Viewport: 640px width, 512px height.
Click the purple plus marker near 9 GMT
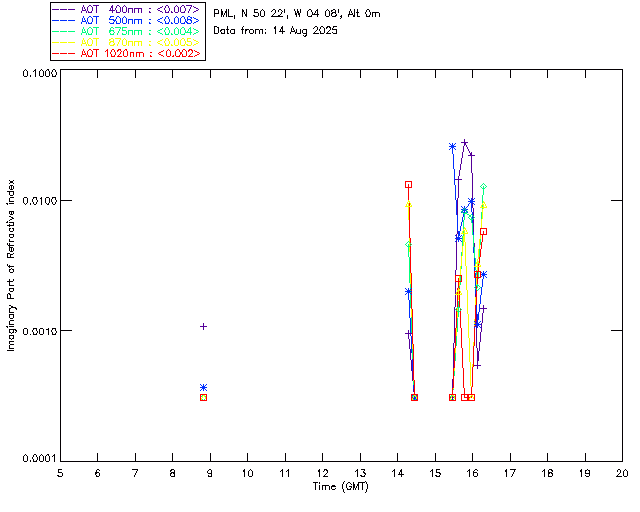click(203, 326)
